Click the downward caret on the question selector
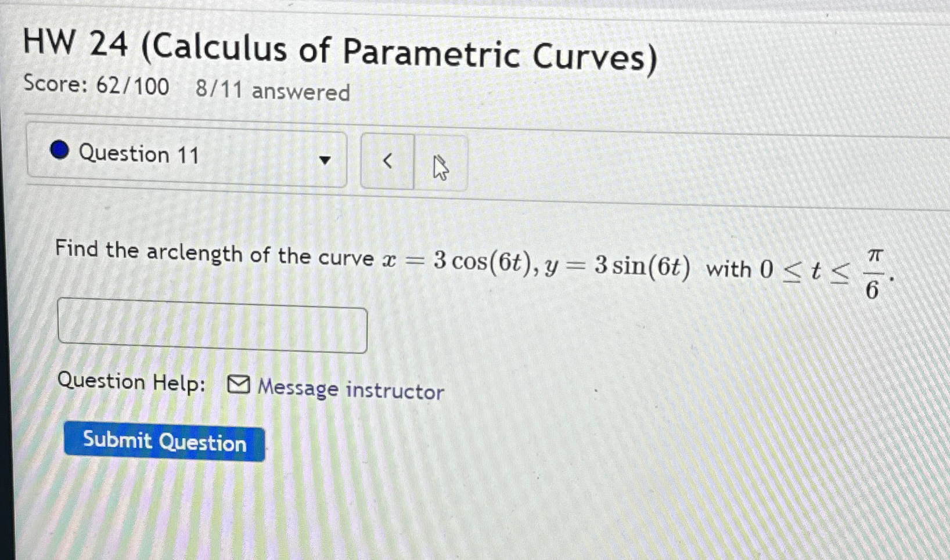Screen dimensions: 950x560 (325, 160)
